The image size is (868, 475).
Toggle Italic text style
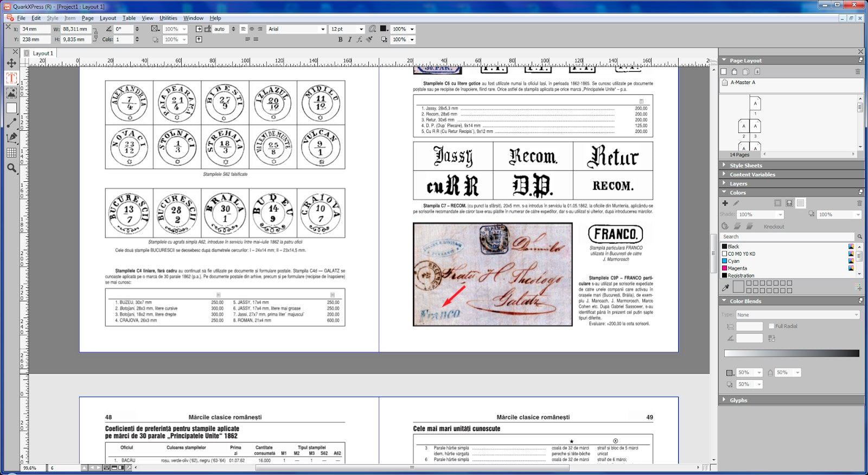tap(349, 40)
